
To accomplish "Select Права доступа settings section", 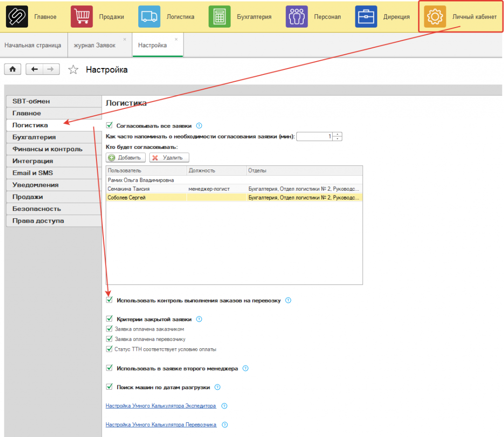I will [54, 221].
